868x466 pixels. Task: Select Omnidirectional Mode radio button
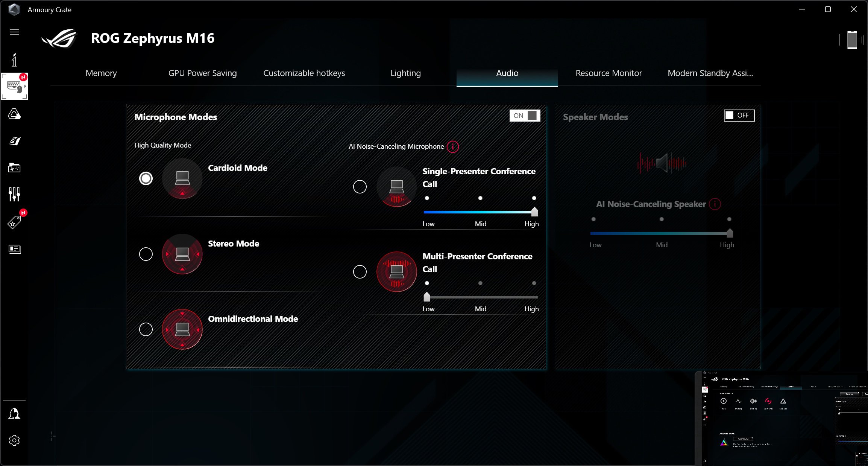pos(145,329)
